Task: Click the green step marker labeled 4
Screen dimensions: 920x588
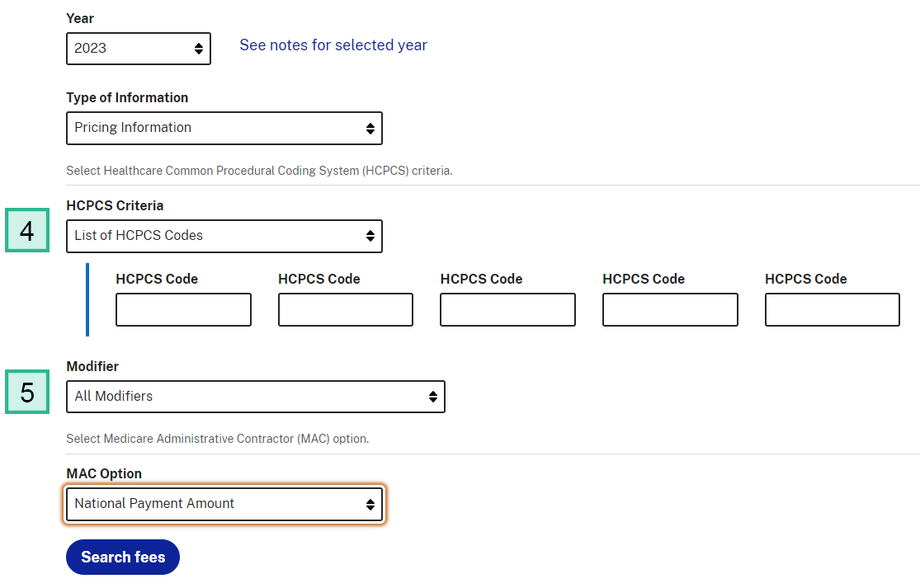Action: [x=26, y=231]
